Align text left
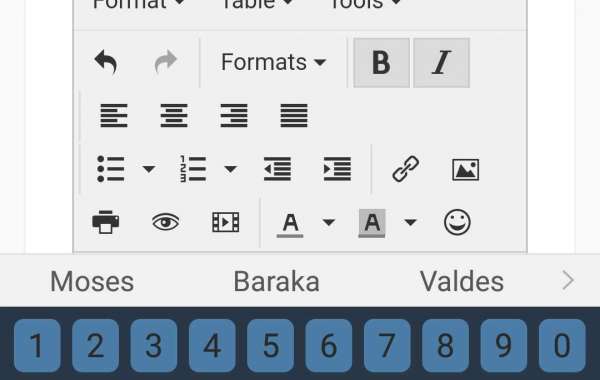The height and width of the screenshot is (380, 600). (x=114, y=115)
